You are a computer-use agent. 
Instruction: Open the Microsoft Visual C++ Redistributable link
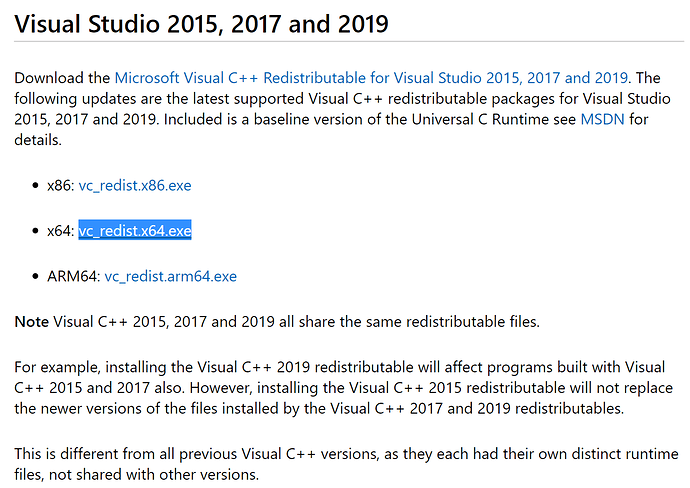[x=370, y=77]
